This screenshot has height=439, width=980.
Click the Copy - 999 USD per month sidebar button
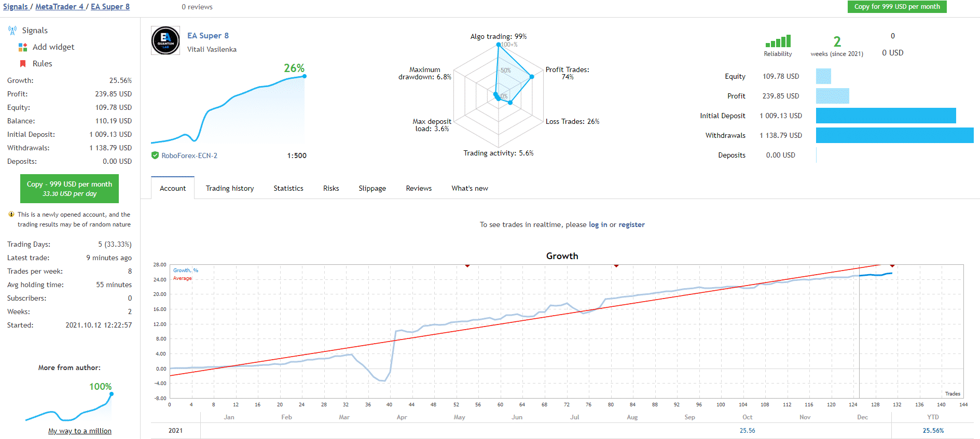[70, 189]
